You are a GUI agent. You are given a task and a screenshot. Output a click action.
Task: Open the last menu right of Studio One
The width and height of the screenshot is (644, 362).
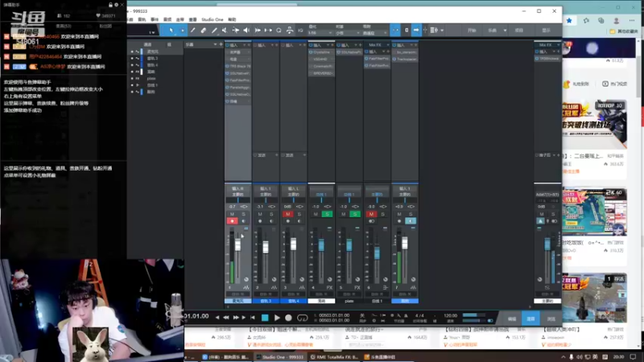(x=232, y=19)
